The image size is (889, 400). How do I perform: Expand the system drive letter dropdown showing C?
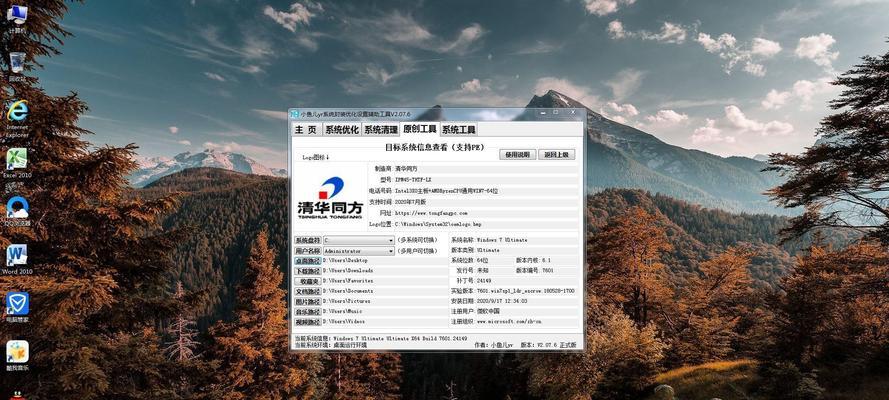click(358, 240)
